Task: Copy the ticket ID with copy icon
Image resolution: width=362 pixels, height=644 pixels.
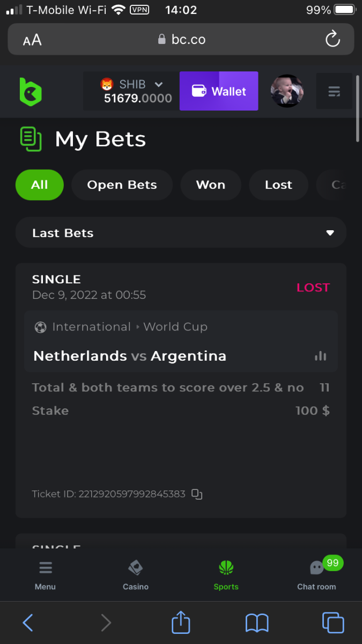Action: [x=197, y=494]
